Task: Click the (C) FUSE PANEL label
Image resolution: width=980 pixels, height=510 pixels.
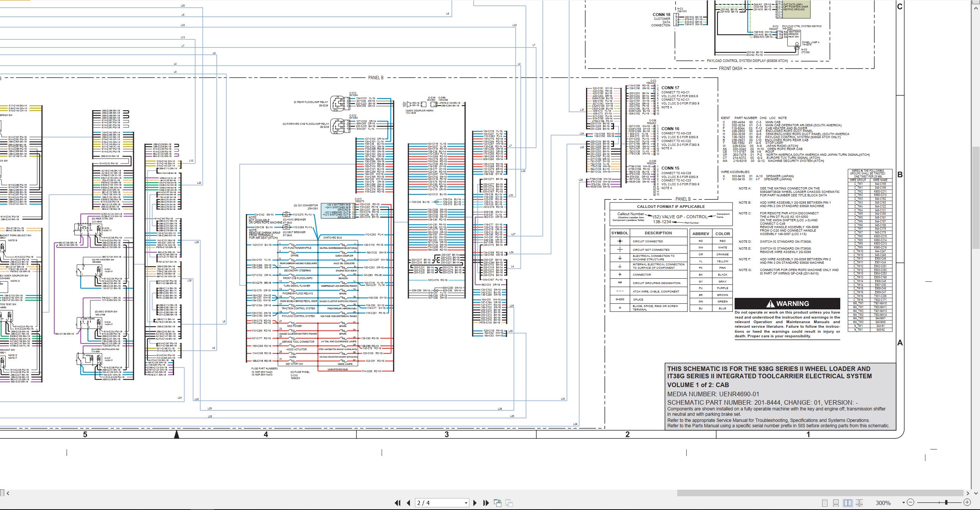Action: 300,372
